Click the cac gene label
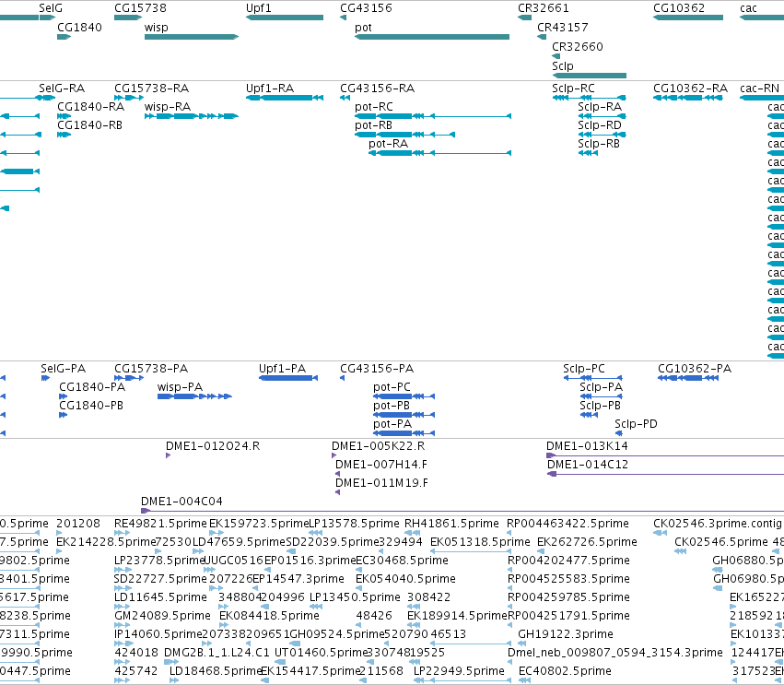This screenshot has width=784, height=685. [748, 8]
